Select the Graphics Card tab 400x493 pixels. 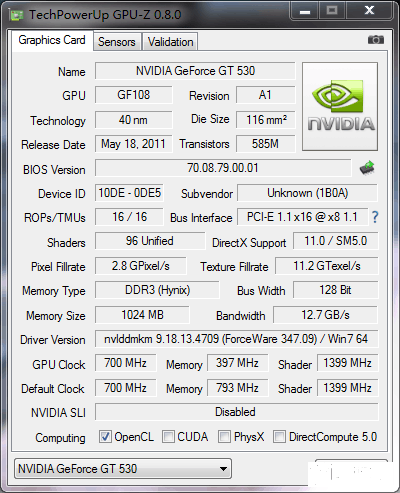[52, 40]
